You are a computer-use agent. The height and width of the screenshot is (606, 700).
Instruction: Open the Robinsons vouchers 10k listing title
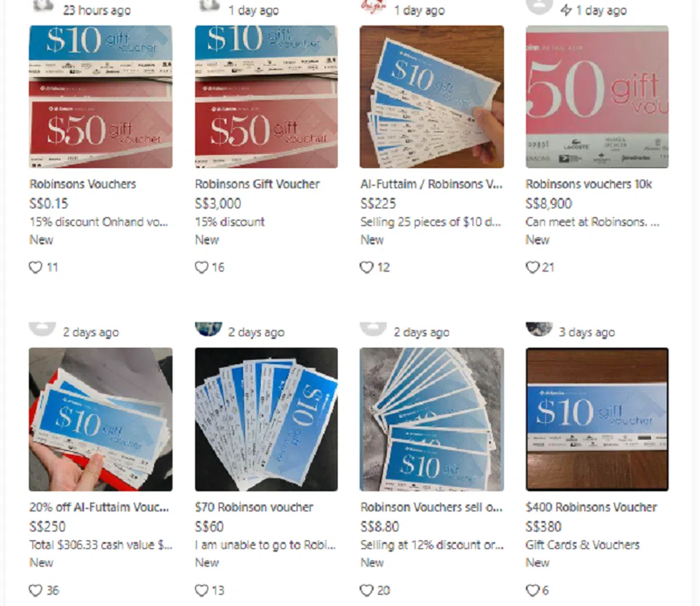[589, 184]
